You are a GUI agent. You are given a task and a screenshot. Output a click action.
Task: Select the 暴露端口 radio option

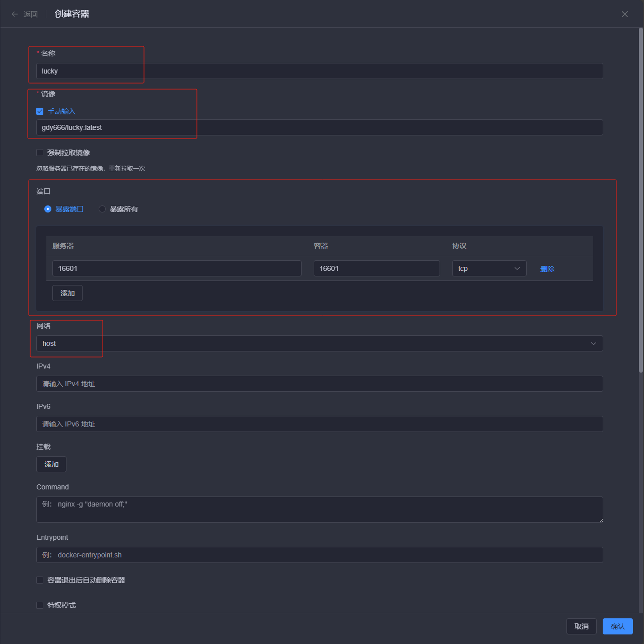(48, 209)
